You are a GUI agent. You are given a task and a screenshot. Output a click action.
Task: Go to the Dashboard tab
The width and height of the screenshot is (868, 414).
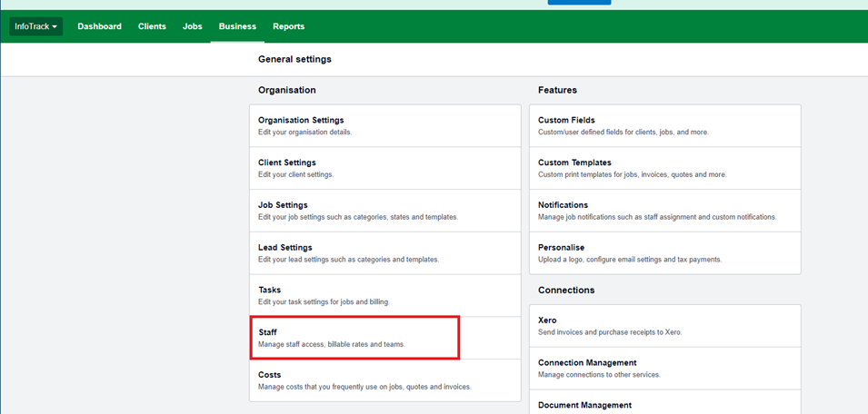[99, 26]
